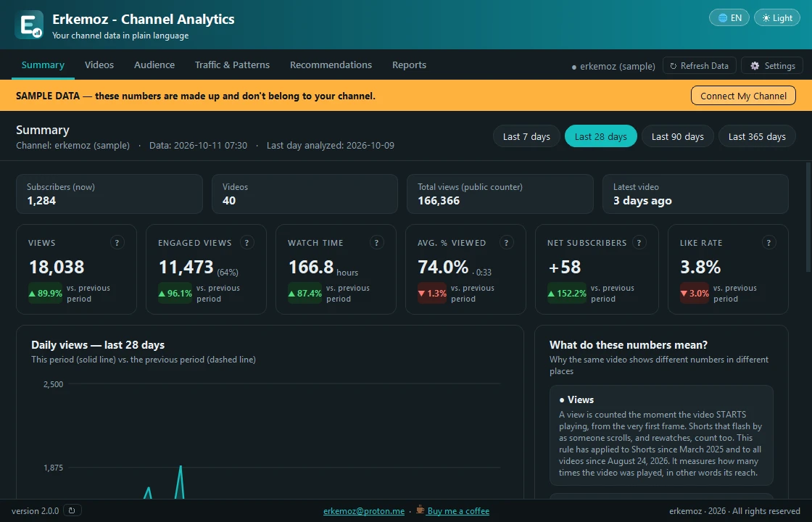Click the Erkemoz - Channel Analytics title

144,19
